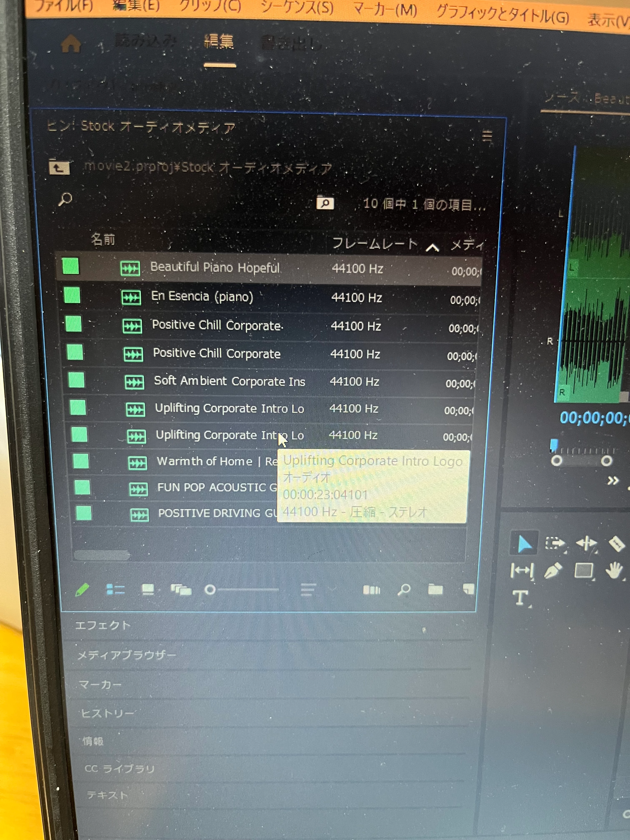
Task: Select the Slip tool
Action: point(522,570)
